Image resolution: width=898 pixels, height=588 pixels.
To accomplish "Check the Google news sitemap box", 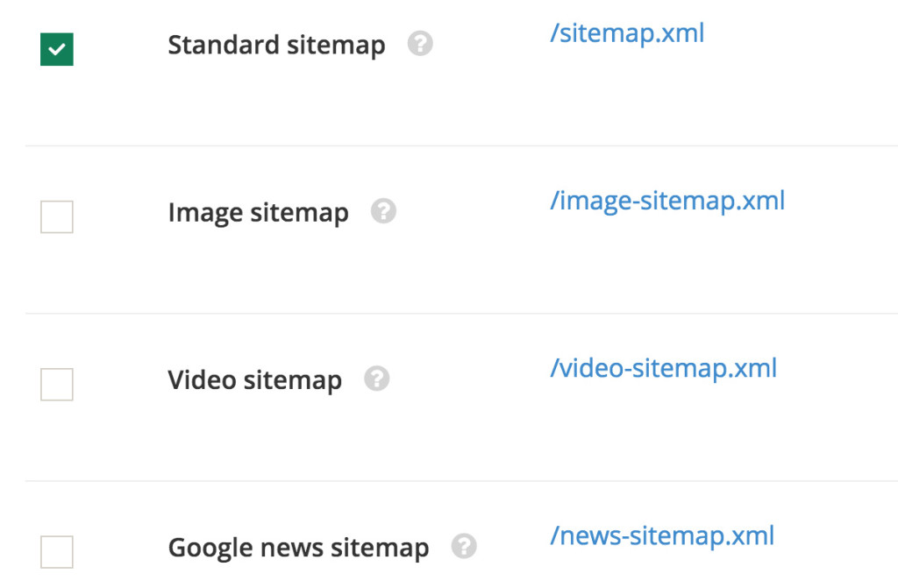I will coord(57,552).
